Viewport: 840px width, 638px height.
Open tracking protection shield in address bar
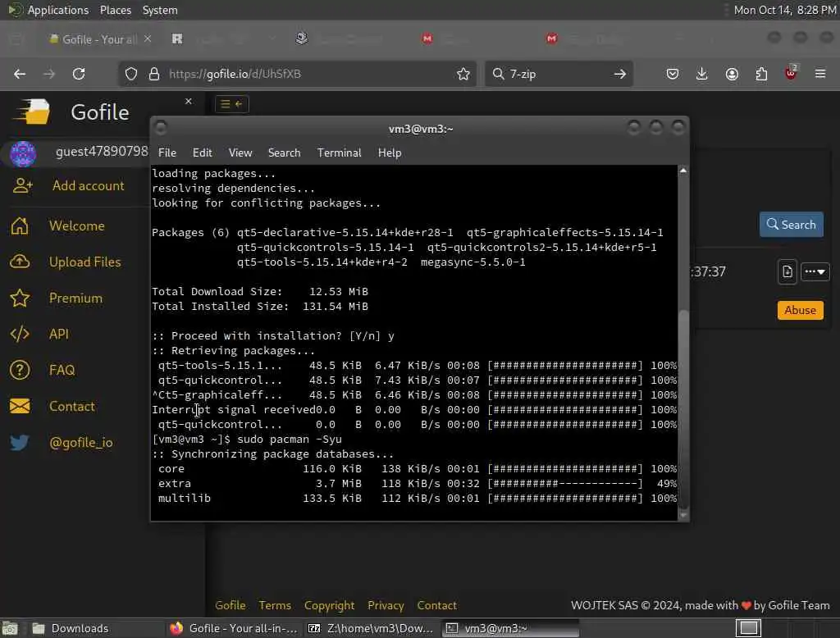[131, 74]
